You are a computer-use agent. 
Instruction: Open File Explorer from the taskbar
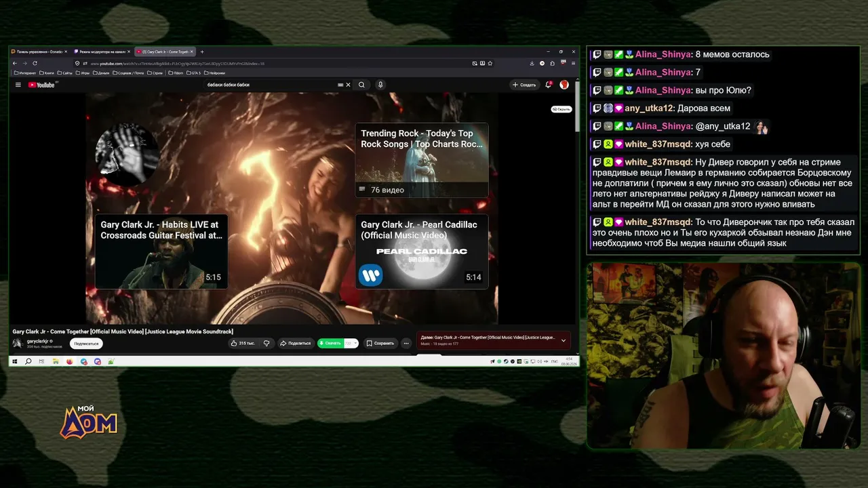56,361
